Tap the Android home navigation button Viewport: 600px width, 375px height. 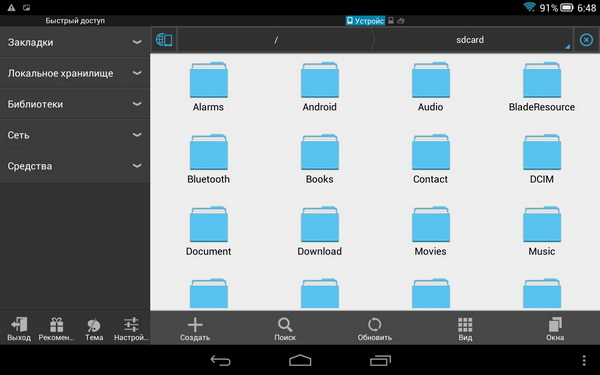[x=300, y=360]
